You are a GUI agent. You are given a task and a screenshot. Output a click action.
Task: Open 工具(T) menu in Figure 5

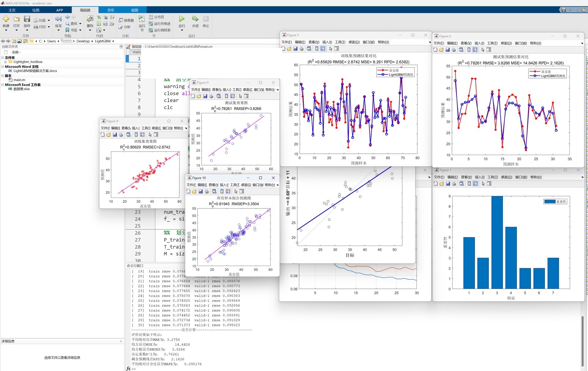[x=340, y=42]
